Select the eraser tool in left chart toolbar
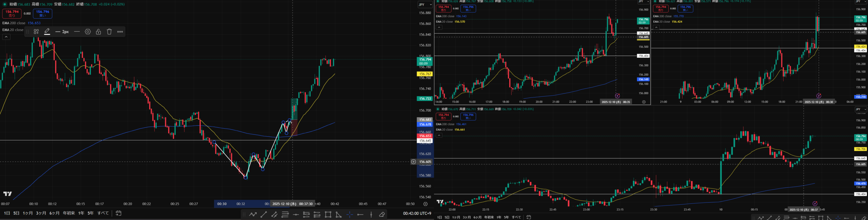Image resolution: width=868 pixels, height=220 pixels. tap(382, 214)
